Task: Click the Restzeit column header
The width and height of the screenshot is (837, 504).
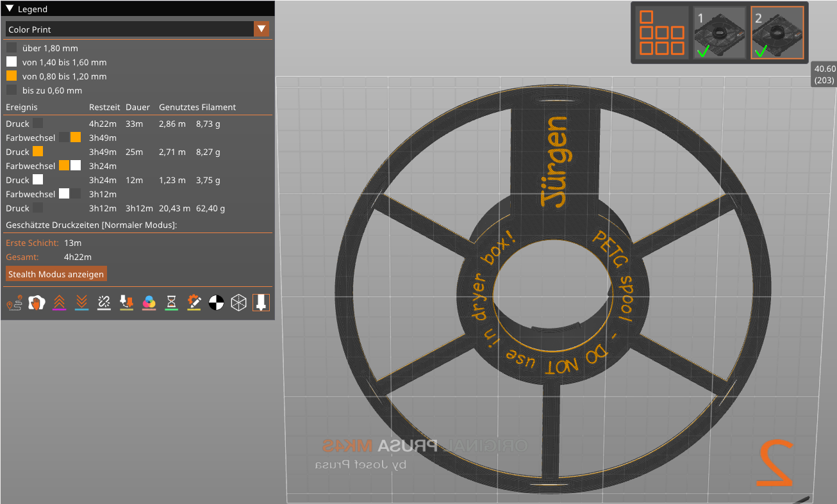Action: click(x=104, y=107)
